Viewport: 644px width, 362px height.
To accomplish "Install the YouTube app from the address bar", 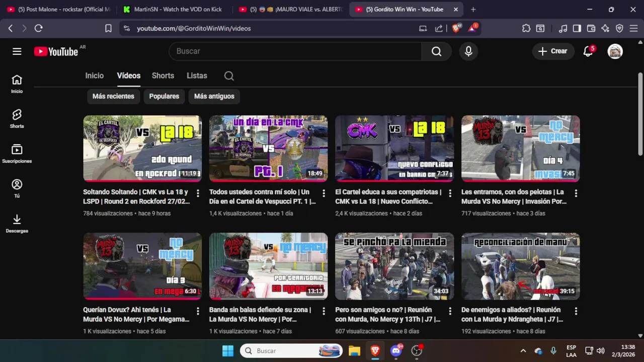I will [423, 28].
